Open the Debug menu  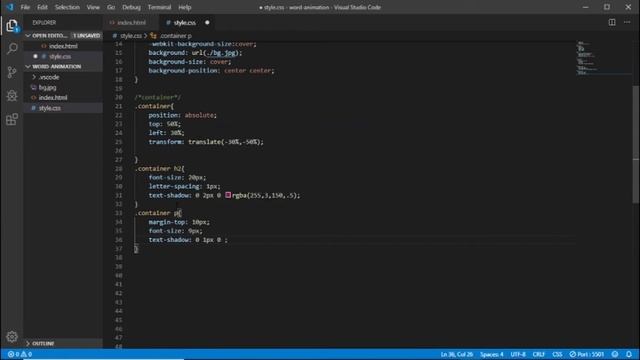tap(131, 7)
